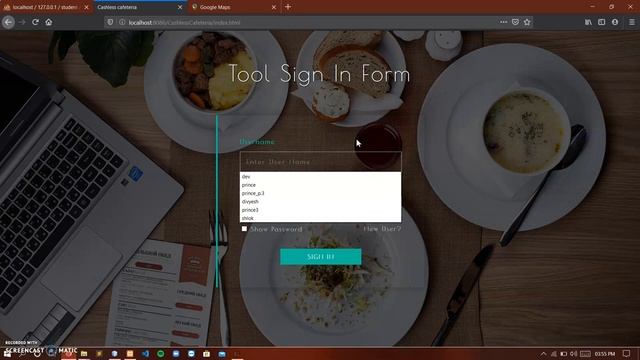Select 'dev' from username suggestions
This screenshot has width=640, height=360.
(320, 177)
